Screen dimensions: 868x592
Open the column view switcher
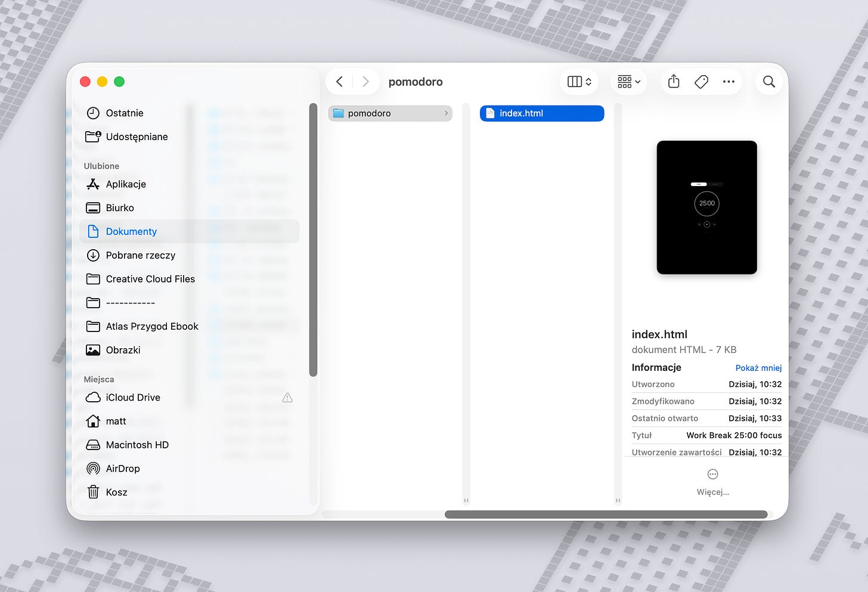point(579,82)
